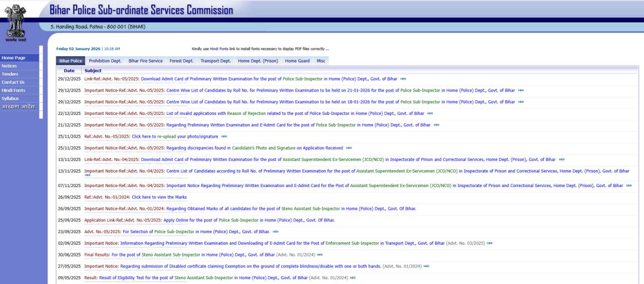Screen dimensions: 644x284
Task: Open Syllabus from left menu
Action: [10, 98]
